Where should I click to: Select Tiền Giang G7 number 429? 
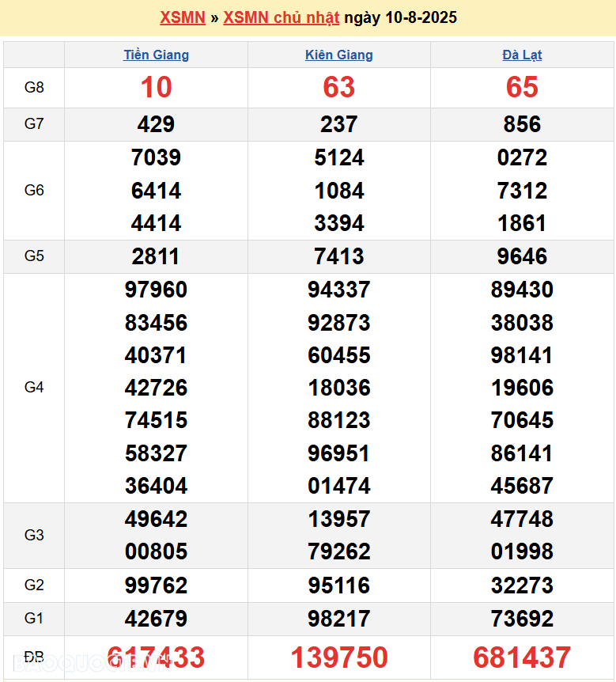(x=157, y=124)
